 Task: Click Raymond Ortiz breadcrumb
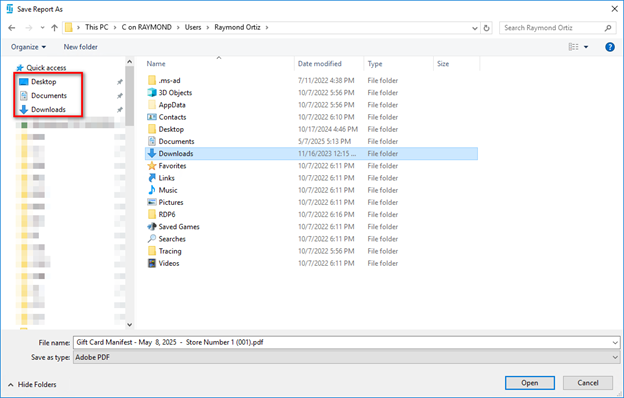pyautogui.click(x=237, y=27)
